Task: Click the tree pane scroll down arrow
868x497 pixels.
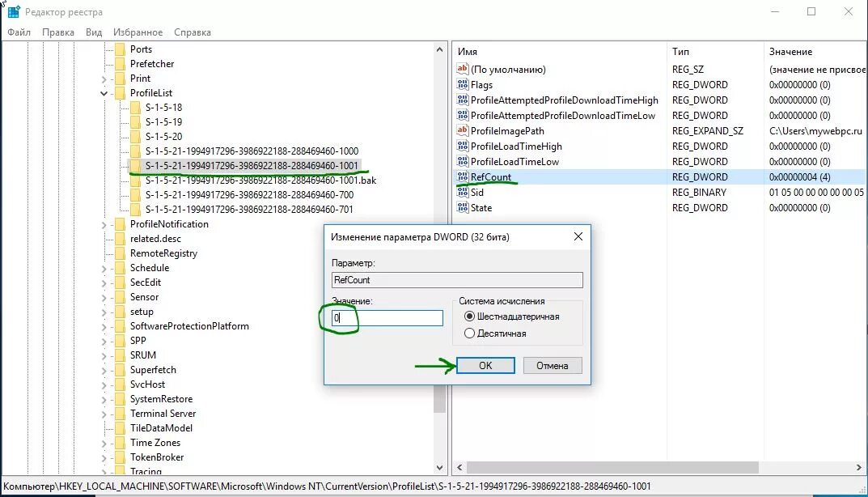Action: pos(439,468)
